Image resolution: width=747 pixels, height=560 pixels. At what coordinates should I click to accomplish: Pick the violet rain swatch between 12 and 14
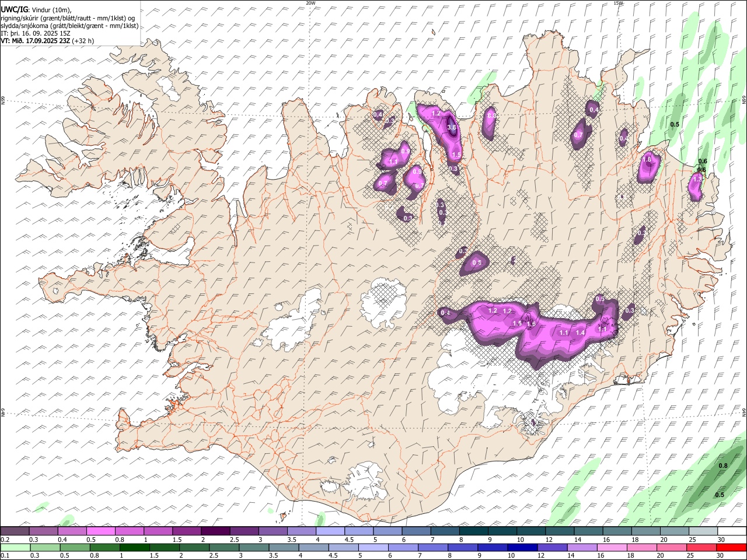(x=552, y=547)
